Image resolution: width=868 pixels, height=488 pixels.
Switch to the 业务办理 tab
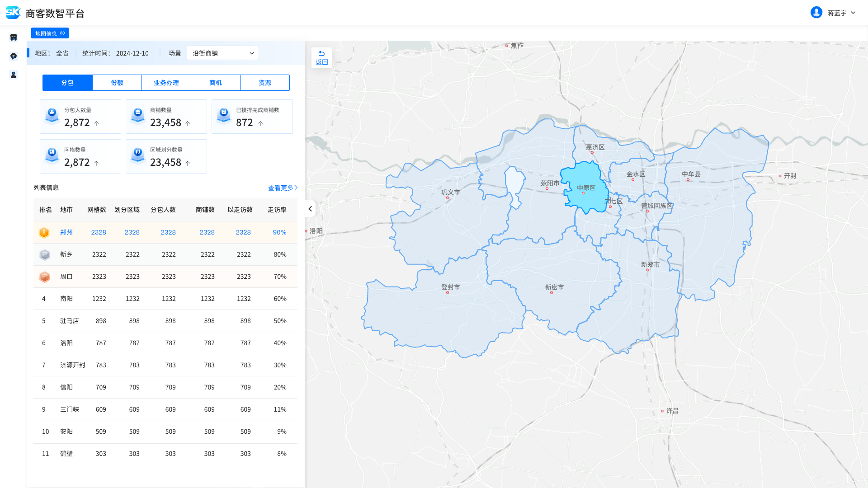[x=166, y=83]
